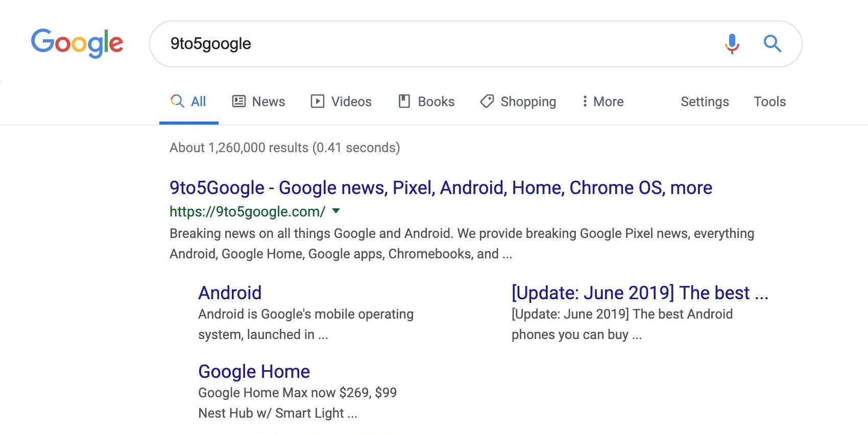Click the Update June 2019 best phones link
Viewport: 868px width, 434px height.
[640, 293]
